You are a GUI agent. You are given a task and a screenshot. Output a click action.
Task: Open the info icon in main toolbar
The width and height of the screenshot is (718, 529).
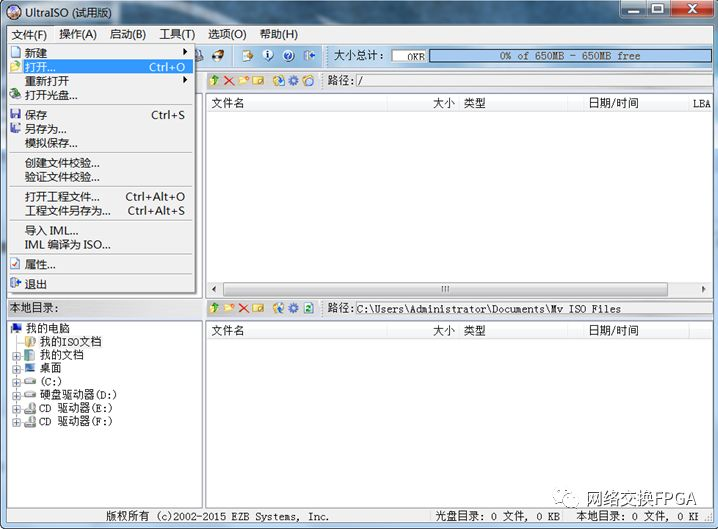[x=268, y=55]
